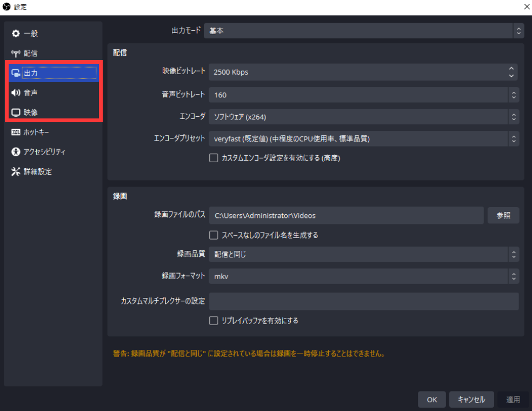This screenshot has height=411, width=532.
Task: Expand the エンコーダ dropdown
Action: [x=363, y=117]
